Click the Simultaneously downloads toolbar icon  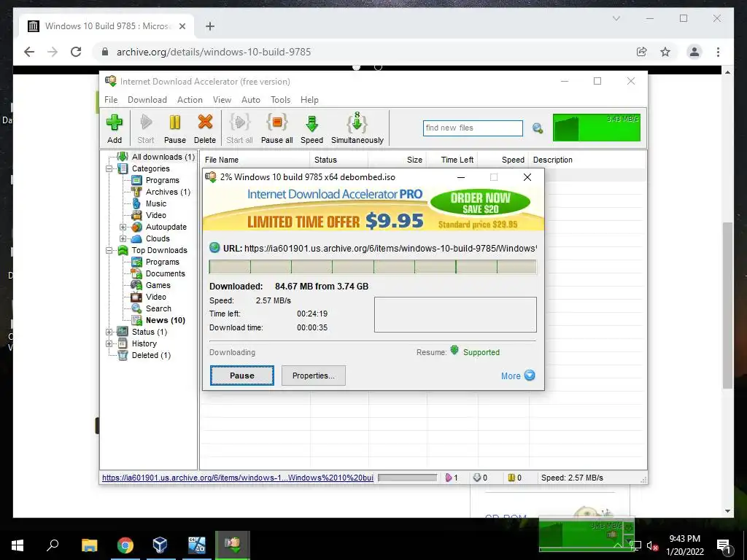357,128
